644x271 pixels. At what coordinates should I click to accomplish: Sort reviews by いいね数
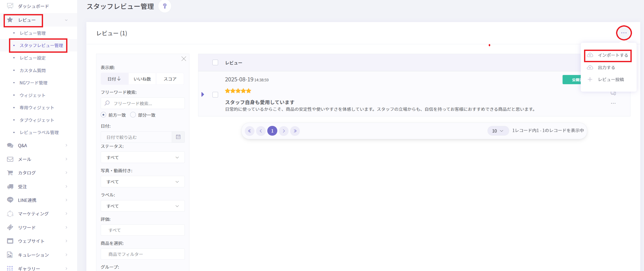click(x=142, y=79)
